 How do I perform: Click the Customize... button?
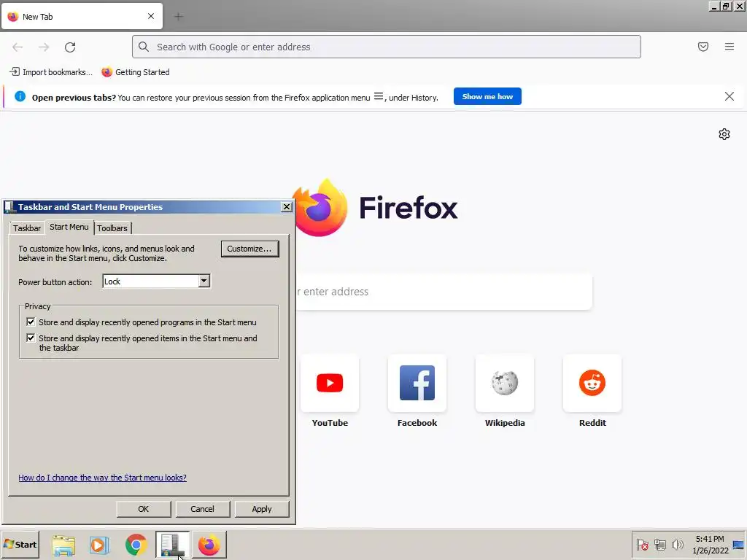249,249
